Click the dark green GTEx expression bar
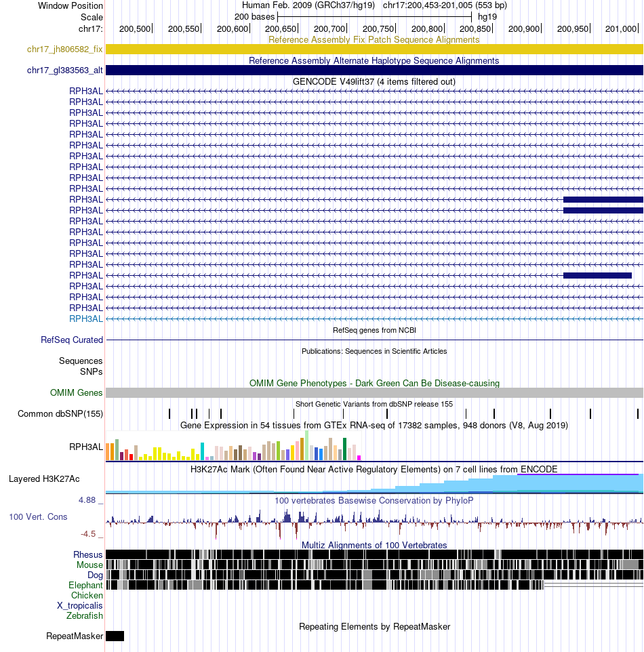The width and height of the screenshot is (644, 652). coord(344,449)
